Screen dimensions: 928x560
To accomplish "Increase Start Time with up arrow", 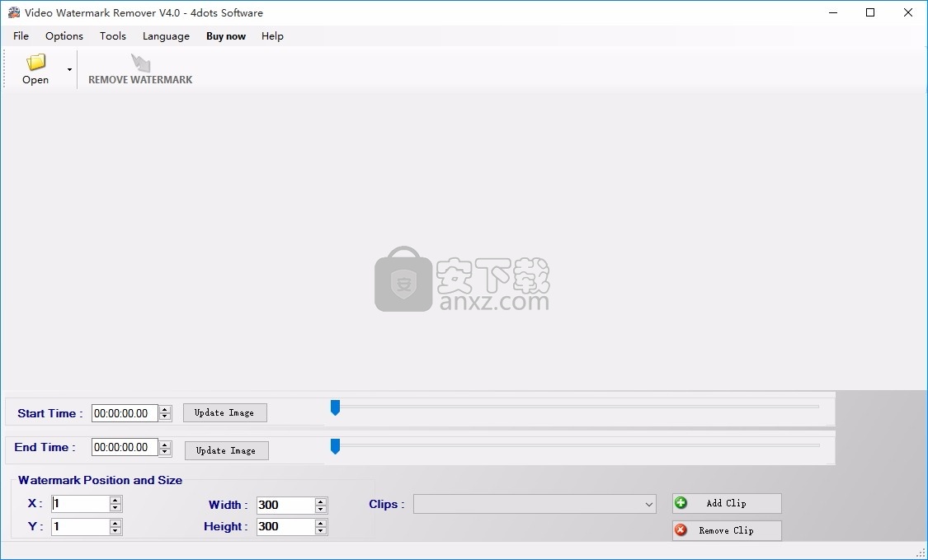I will (x=165, y=409).
